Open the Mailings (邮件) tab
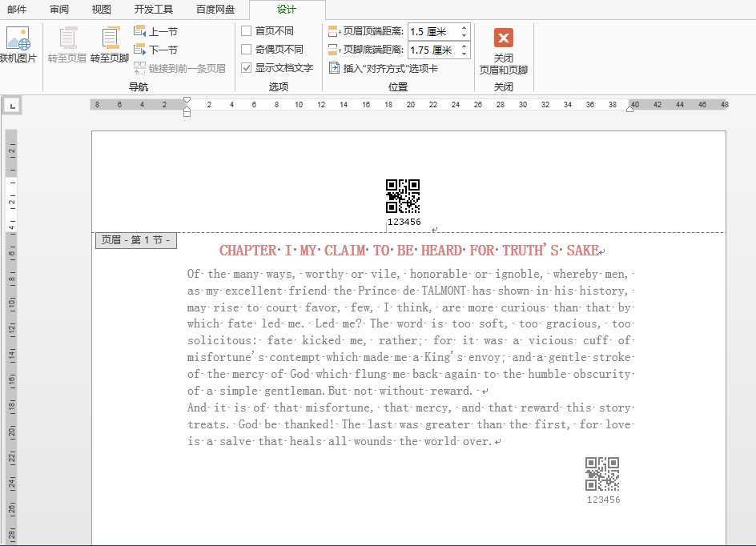The height and width of the screenshot is (546, 756). click(x=17, y=9)
